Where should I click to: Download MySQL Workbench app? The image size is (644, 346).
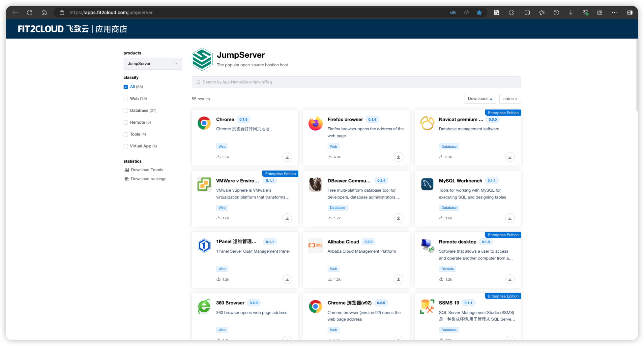pyautogui.click(x=510, y=218)
